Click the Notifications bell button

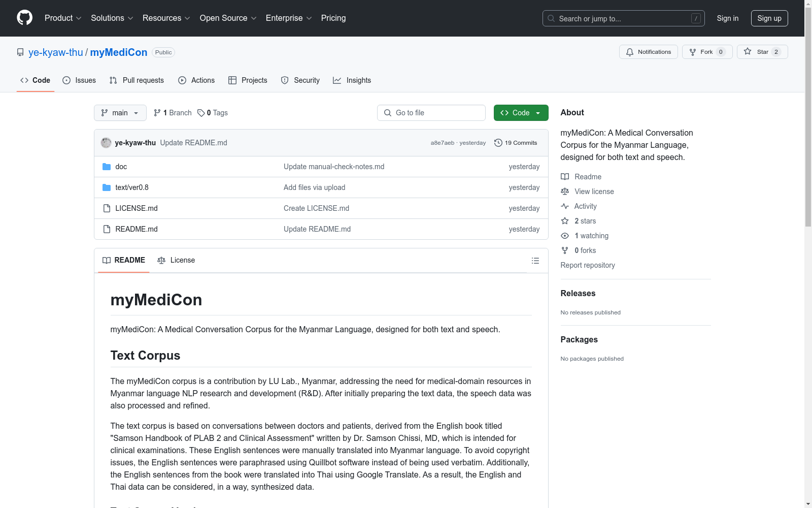point(648,52)
